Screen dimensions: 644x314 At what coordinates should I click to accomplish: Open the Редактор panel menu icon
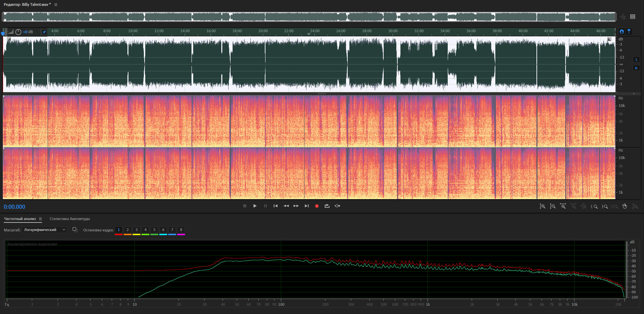56,4
